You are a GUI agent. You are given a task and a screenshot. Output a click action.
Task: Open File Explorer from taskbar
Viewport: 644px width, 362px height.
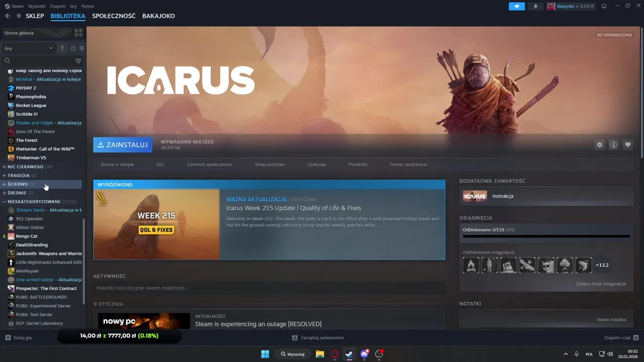click(x=320, y=354)
